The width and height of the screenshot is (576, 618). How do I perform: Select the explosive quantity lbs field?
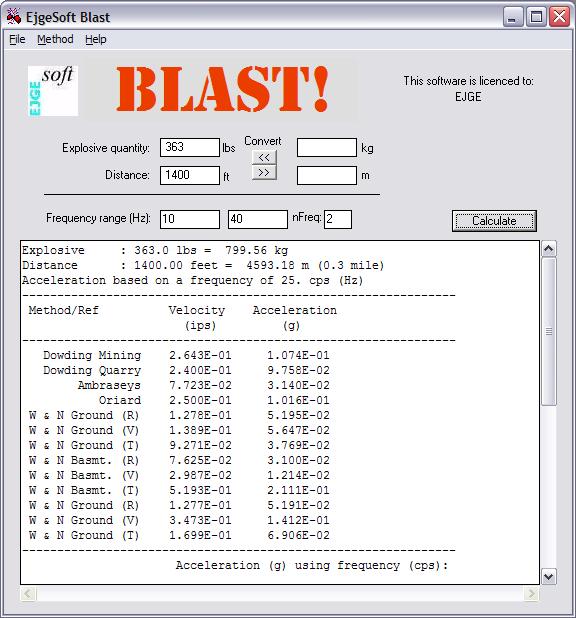[190, 147]
